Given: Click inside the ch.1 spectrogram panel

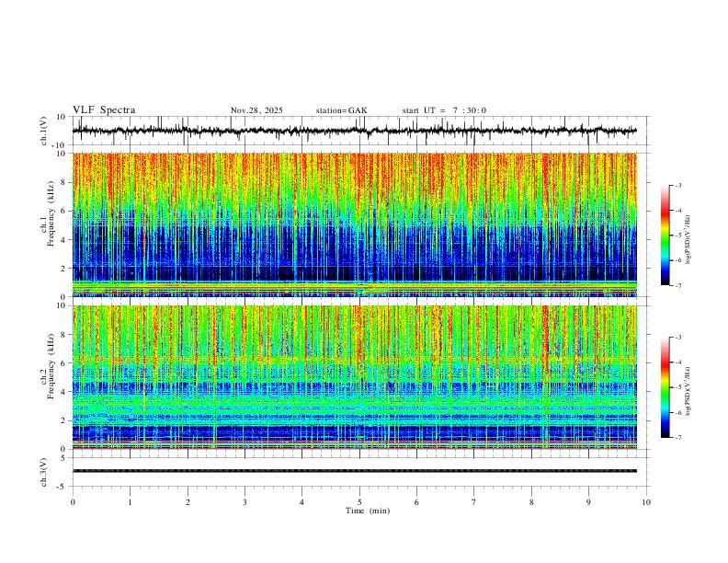Looking at the screenshot, I should click(355, 224).
